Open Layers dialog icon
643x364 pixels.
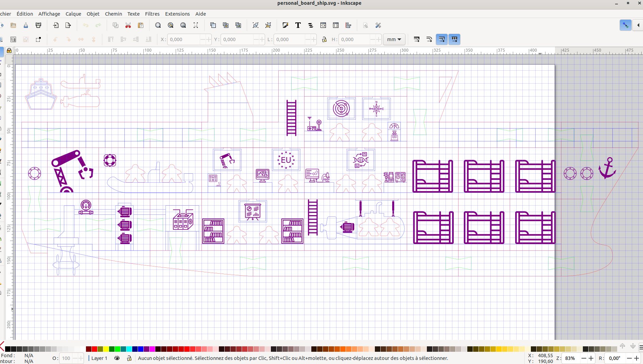tap(311, 25)
